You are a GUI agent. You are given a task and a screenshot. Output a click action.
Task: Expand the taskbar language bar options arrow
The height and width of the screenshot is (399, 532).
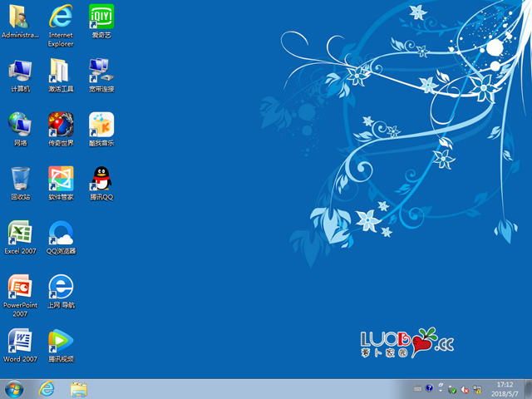[x=441, y=388]
